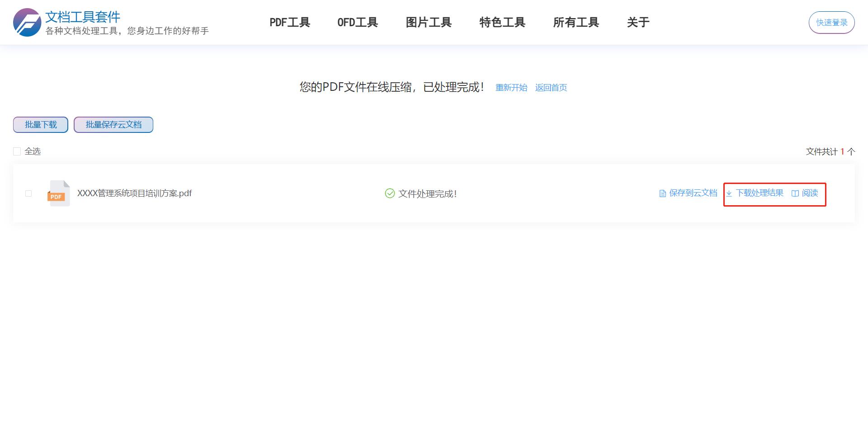Click the download icon before 下载处理结果
Viewport: 868px width, 438px height.
[731, 193]
